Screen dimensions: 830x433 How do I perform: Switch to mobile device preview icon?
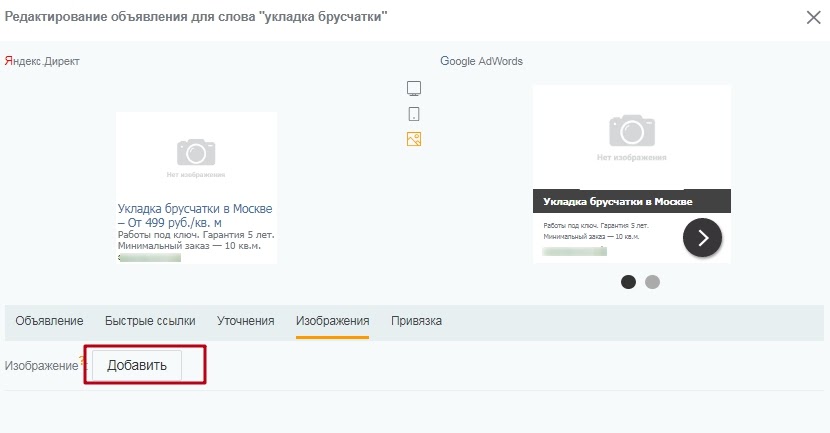[x=414, y=114]
